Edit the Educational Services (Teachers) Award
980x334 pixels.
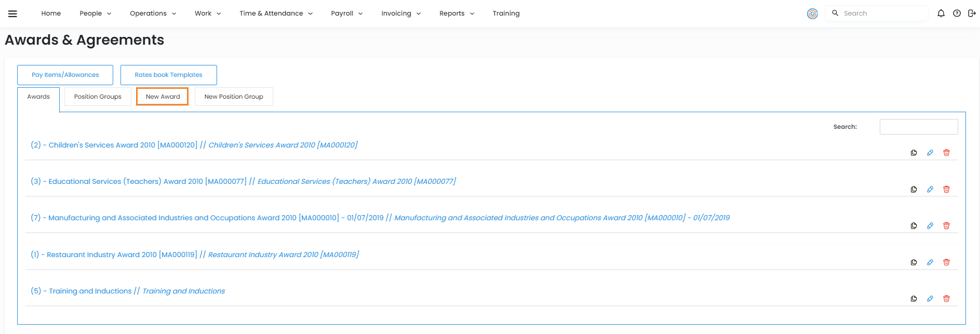930,190
